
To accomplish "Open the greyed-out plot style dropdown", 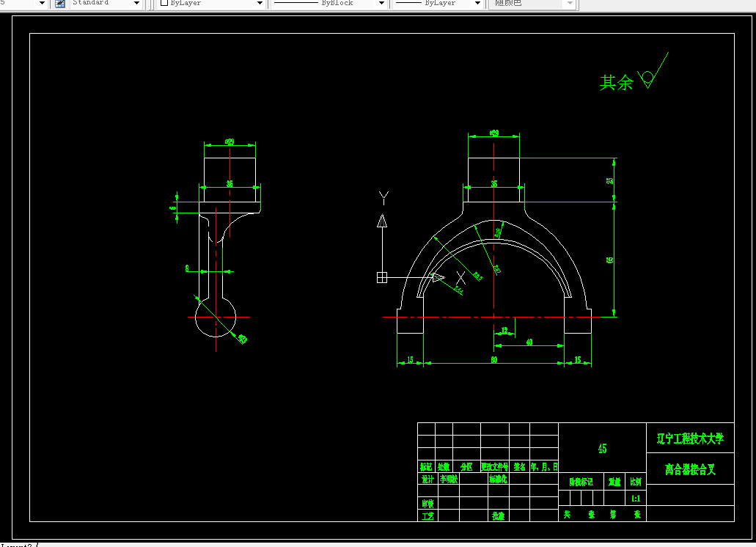I will [570, 4].
